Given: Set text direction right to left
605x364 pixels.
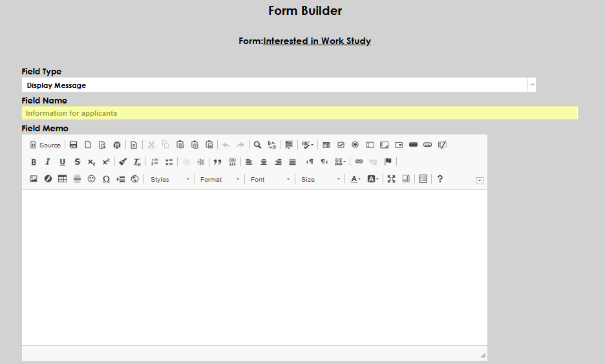Looking at the screenshot, I should (x=324, y=162).
